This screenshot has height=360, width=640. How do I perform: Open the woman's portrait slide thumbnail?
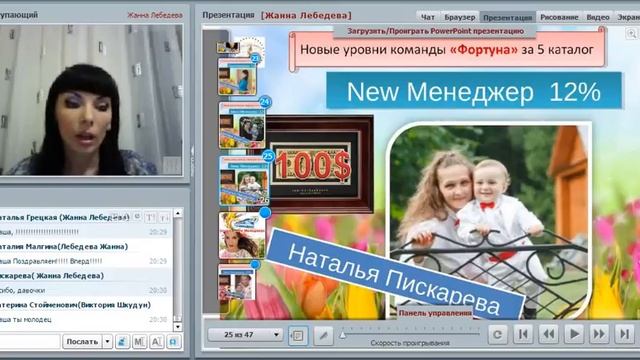click(x=242, y=236)
